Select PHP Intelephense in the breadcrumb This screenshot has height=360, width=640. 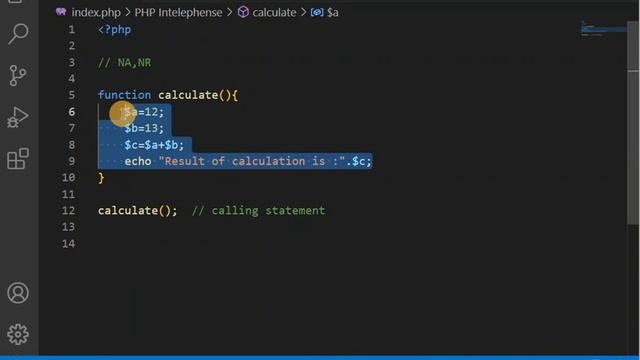coord(178,13)
